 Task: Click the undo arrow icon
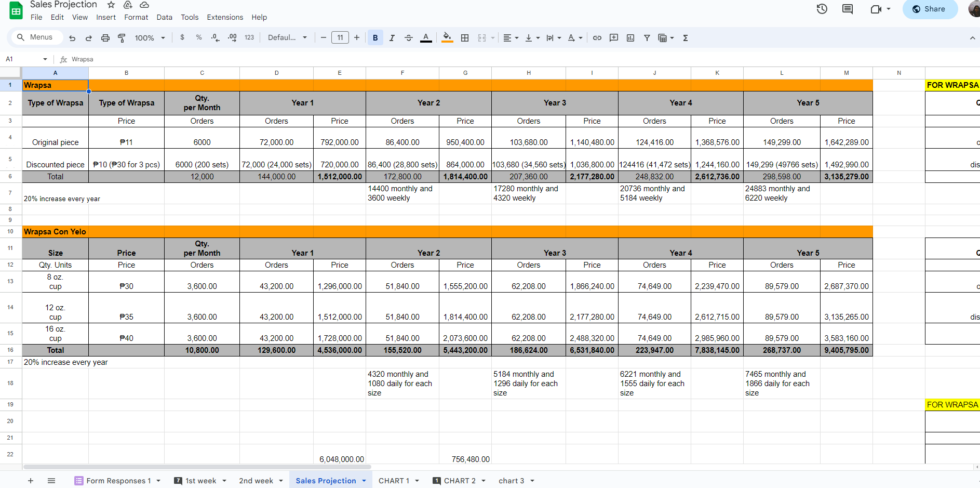(x=72, y=38)
